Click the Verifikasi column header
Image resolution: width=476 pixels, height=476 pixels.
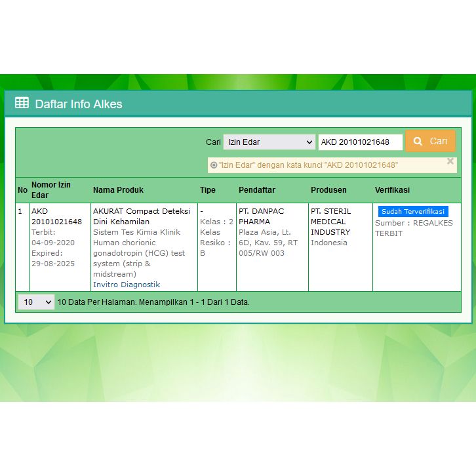392,189
